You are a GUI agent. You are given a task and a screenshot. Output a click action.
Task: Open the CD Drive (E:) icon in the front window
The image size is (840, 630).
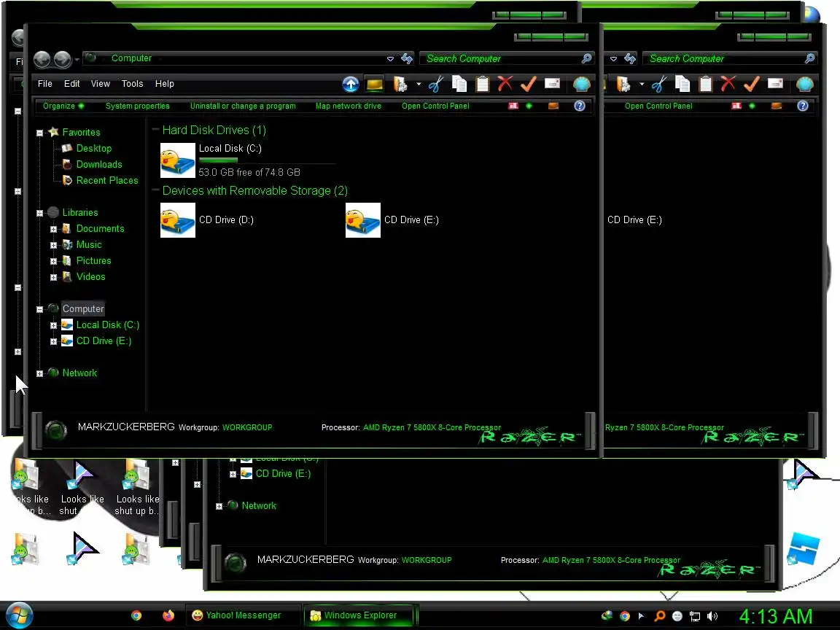tap(363, 220)
